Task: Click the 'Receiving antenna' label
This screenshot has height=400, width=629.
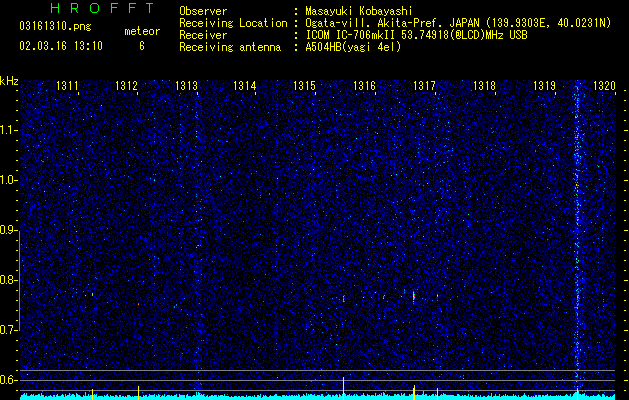Action: pos(230,47)
